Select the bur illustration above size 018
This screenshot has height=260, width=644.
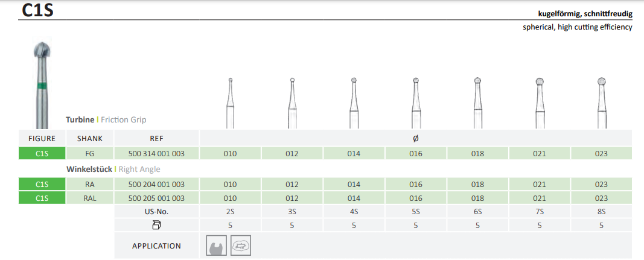[x=477, y=103]
